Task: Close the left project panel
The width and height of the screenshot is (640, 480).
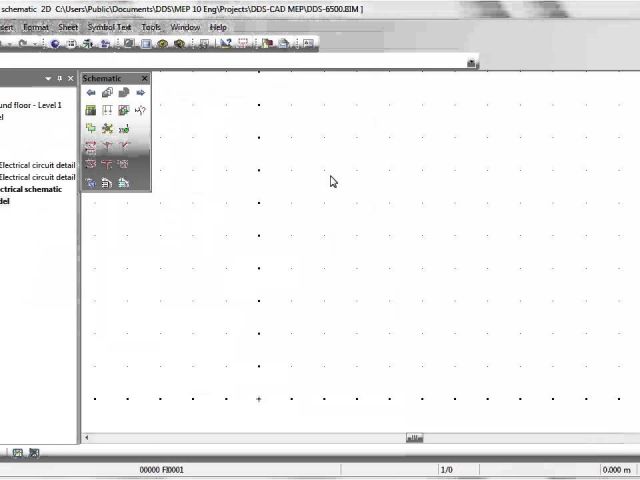Action: click(70, 78)
